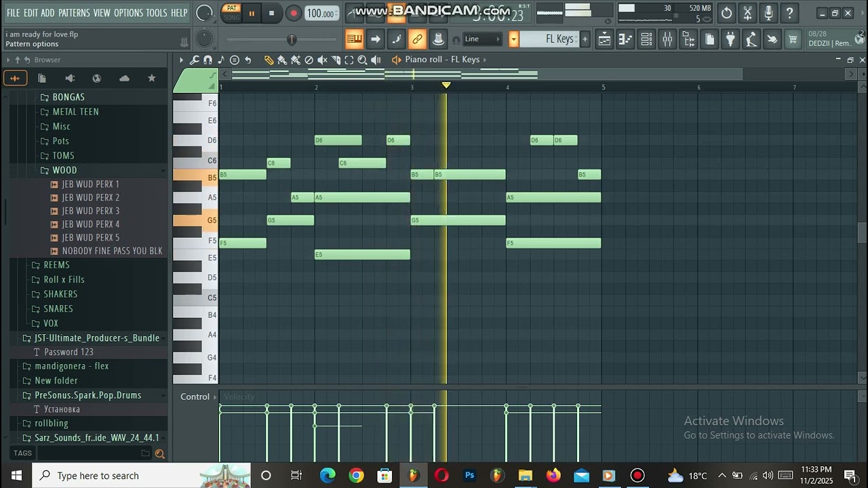Select the Slice tool in piano roll toolbar
The width and height of the screenshot is (868, 488).
click(336, 60)
